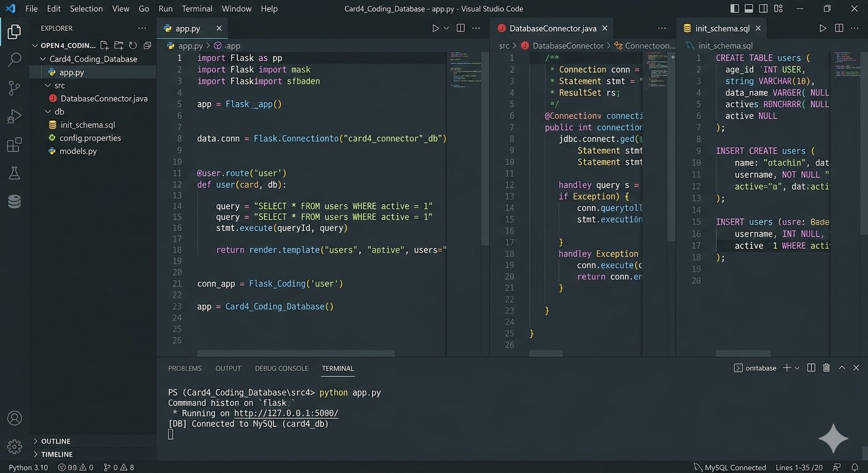Image resolution: width=868 pixels, height=473 pixels.
Task: Maximize terminal panel with chevron up
Action: 841,368
